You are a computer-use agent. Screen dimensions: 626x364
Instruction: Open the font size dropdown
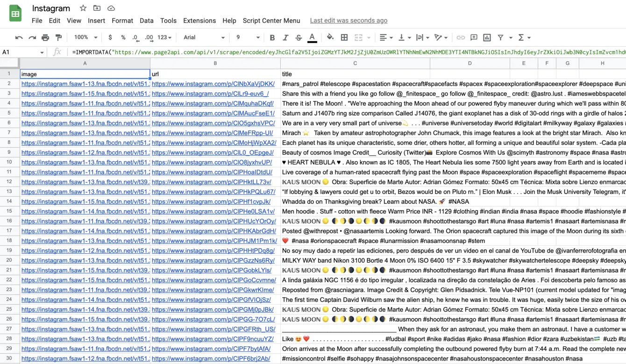coord(248,37)
